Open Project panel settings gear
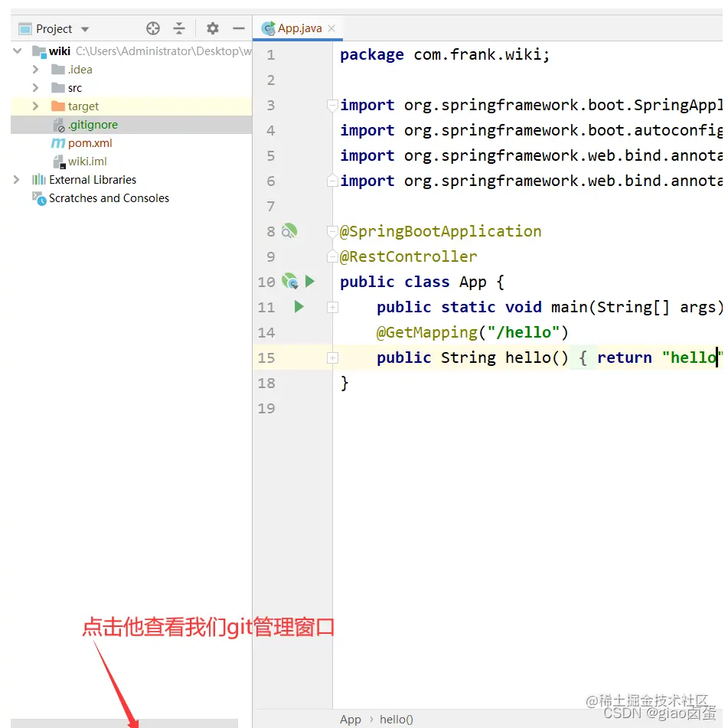728x728 pixels. pyautogui.click(x=212, y=28)
